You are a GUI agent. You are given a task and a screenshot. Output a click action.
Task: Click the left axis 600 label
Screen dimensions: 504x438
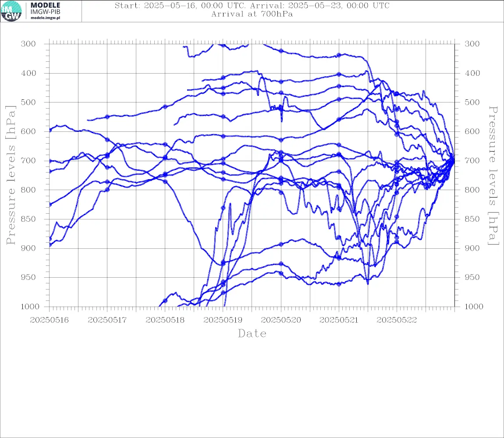coord(28,131)
